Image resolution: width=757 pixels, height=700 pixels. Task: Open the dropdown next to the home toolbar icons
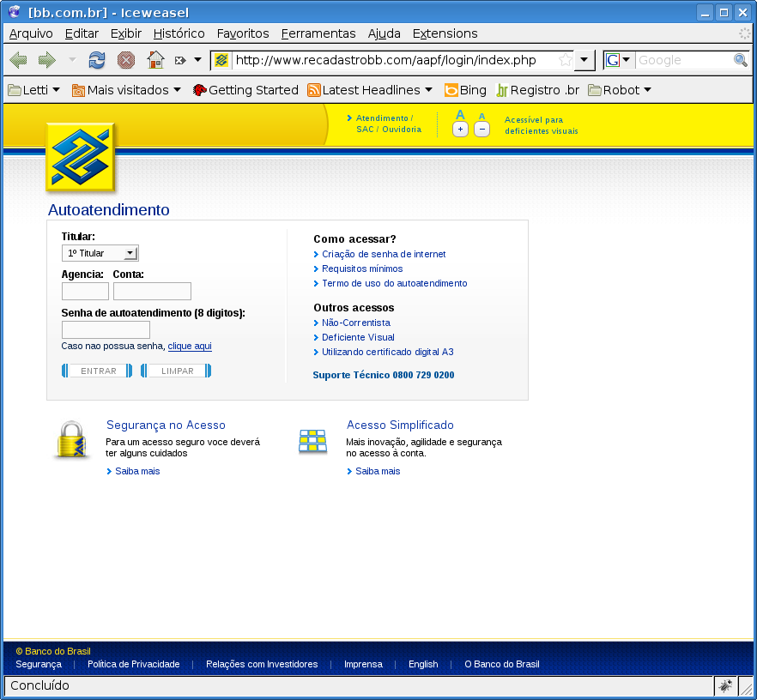pos(197,60)
